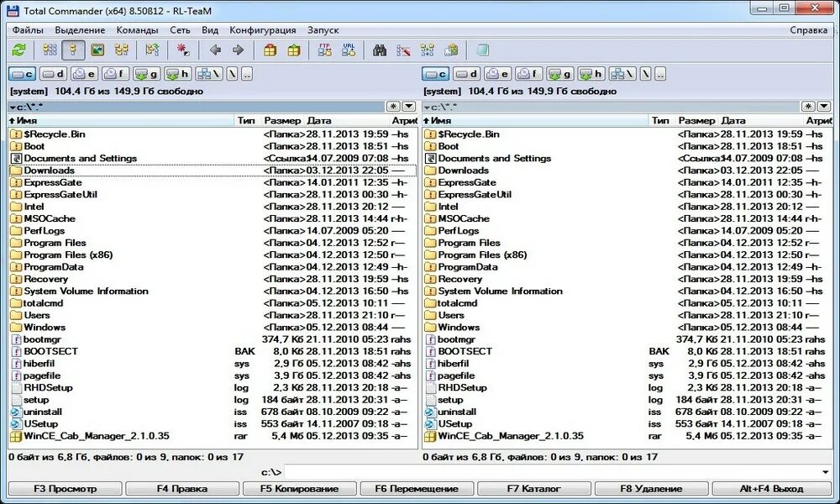Go back with the left arrow icon
Viewport: 840px width, 504px height.
[x=215, y=50]
